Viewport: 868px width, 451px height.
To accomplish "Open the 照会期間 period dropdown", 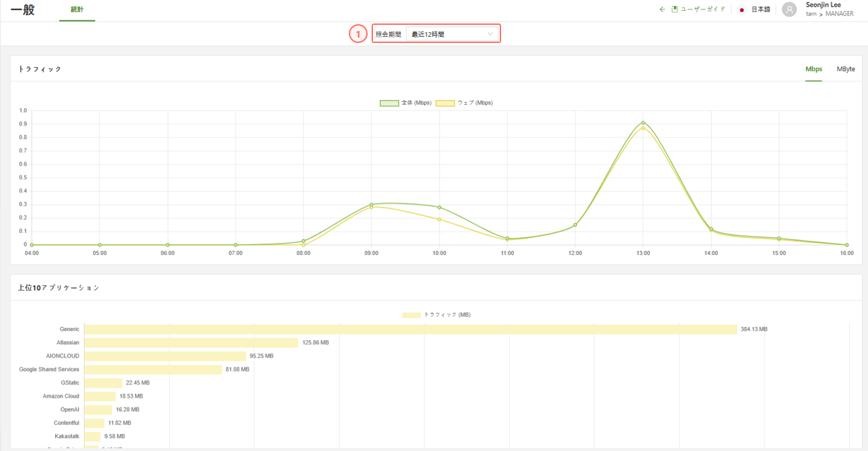I will pyautogui.click(x=451, y=34).
